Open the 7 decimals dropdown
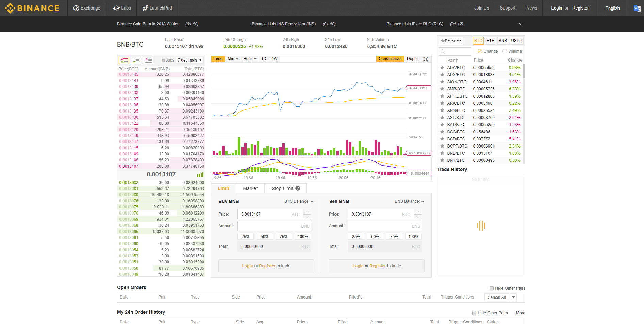 189,60
